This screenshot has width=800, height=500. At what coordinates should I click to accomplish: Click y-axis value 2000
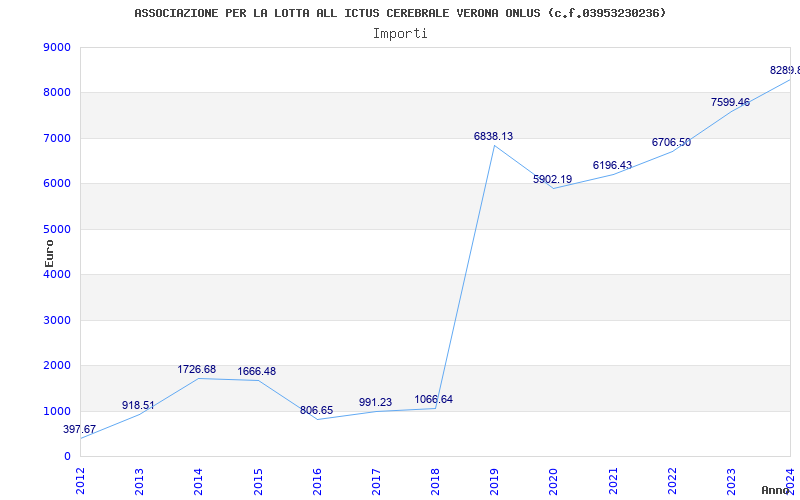click(x=57, y=366)
